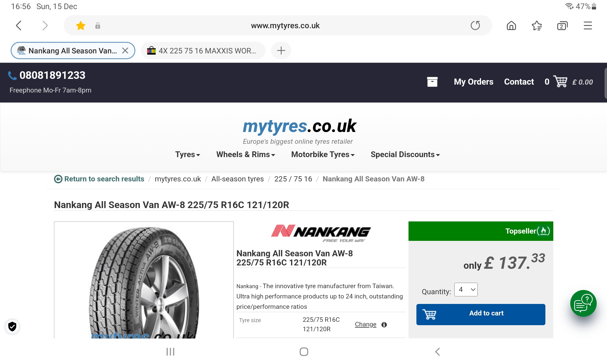Tap the browser back arrow
The image size is (607, 364).
(x=19, y=25)
